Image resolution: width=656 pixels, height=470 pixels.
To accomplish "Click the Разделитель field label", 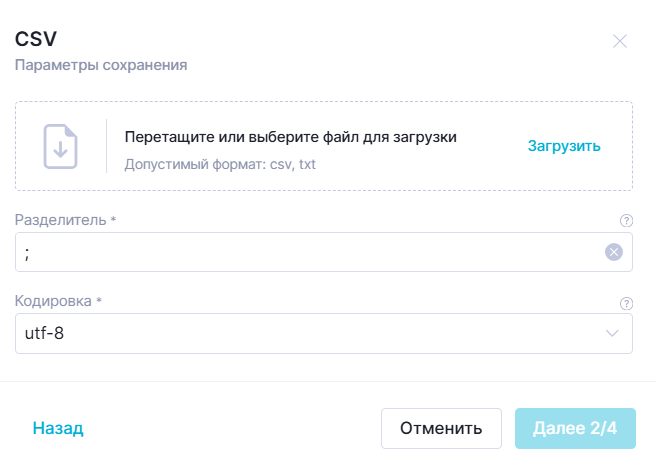I will pos(61,220).
